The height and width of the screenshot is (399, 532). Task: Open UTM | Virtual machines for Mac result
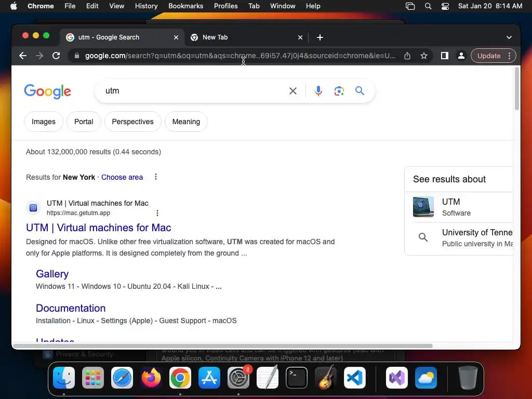click(99, 228)
